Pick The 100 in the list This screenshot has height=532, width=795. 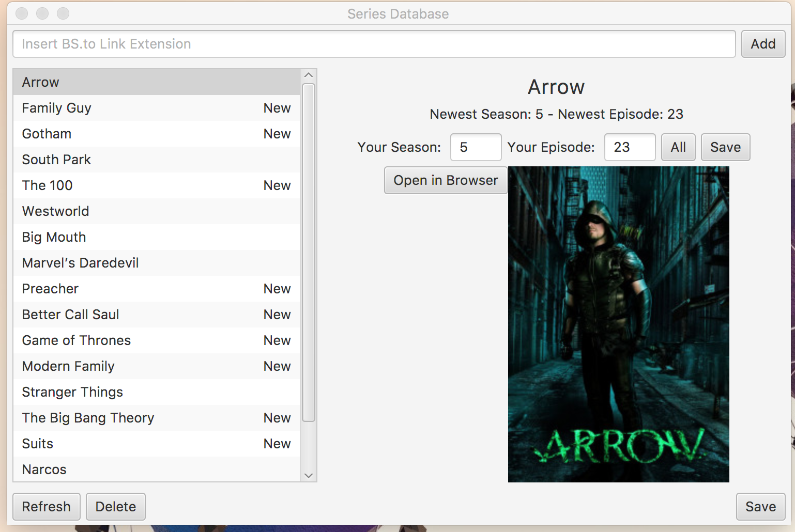[157, 185]
